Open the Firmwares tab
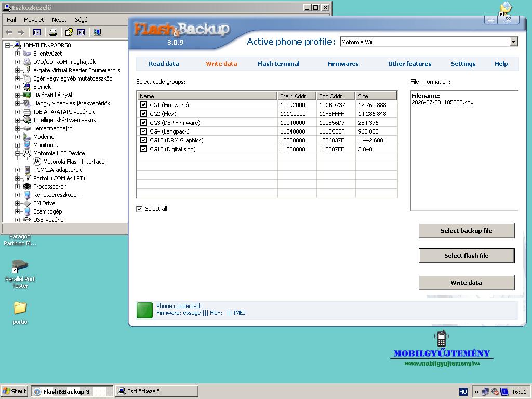 (343, 64)
